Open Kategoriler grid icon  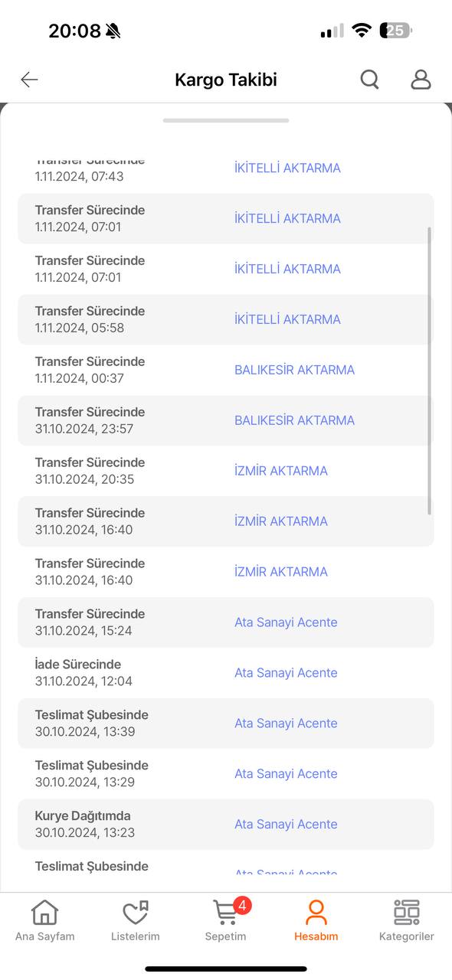[x=406, y=912]
